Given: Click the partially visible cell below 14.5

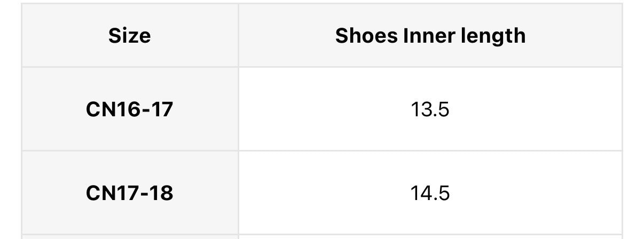Looking at the screenshot, I should click(x=430, y=236).
